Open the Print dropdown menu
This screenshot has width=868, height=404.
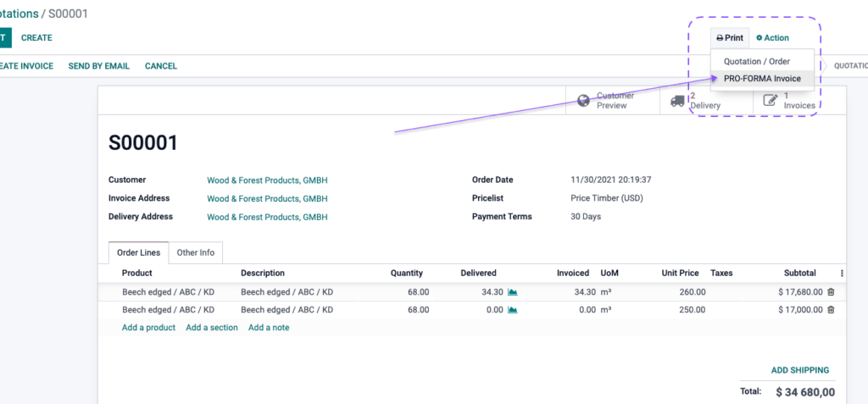[730, 38]
